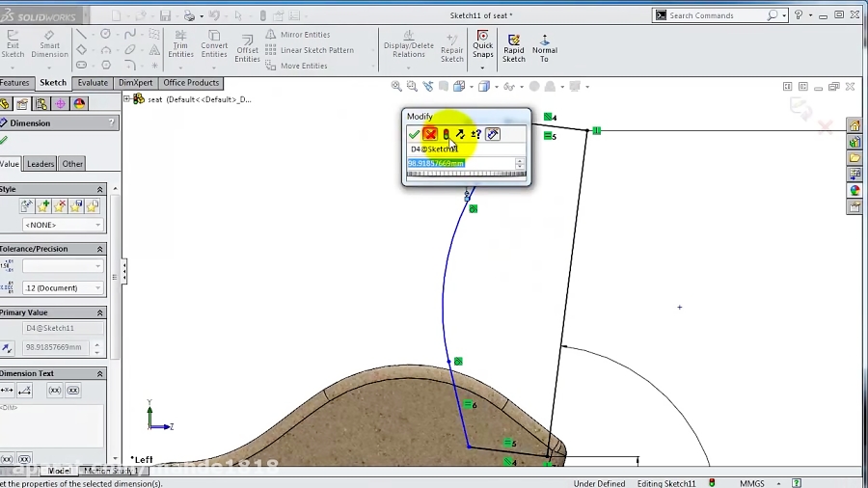This screenshot has width=868, height=488.
Task: Click the Exit Sketch icon
Action: (13, 44)
